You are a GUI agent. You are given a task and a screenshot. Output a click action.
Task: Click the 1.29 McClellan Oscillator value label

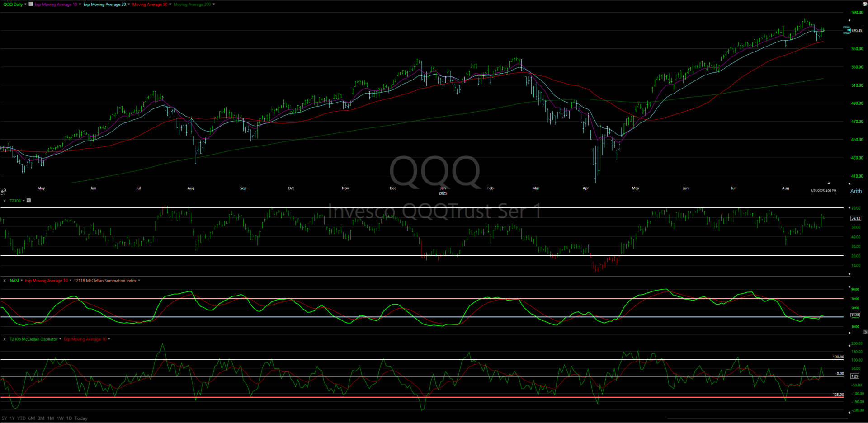tap(854, 376)
